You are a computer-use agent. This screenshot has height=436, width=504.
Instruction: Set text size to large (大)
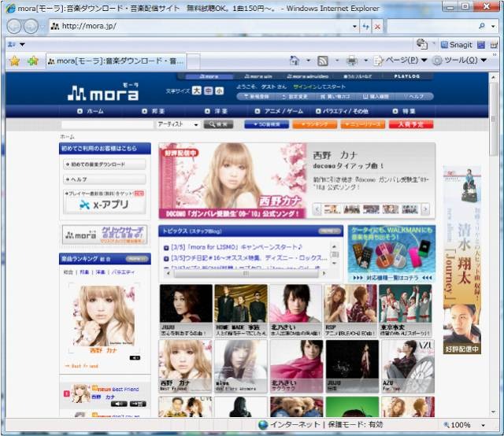pos(197,91)
